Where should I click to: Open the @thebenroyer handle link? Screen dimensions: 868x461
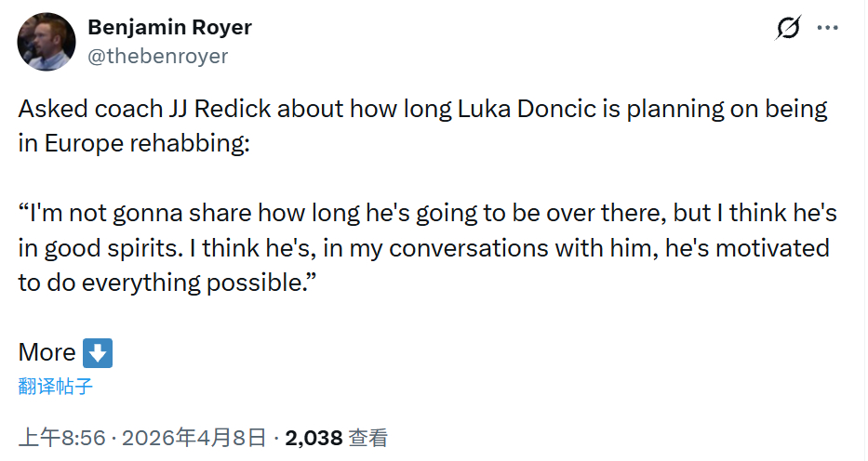[157, 56]
